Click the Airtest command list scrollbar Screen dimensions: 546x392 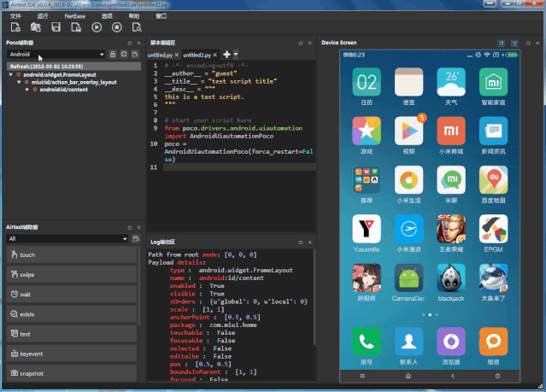click(x=139, y=285)
